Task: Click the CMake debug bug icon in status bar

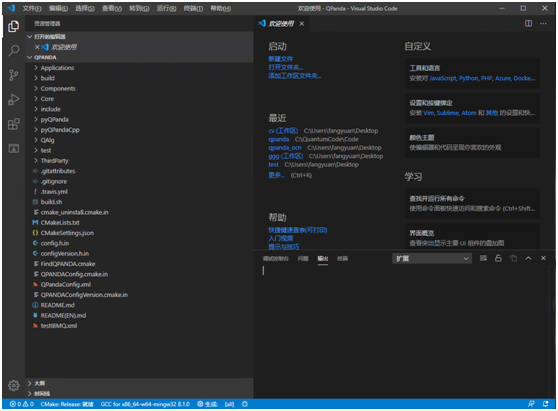Action: 245,404
